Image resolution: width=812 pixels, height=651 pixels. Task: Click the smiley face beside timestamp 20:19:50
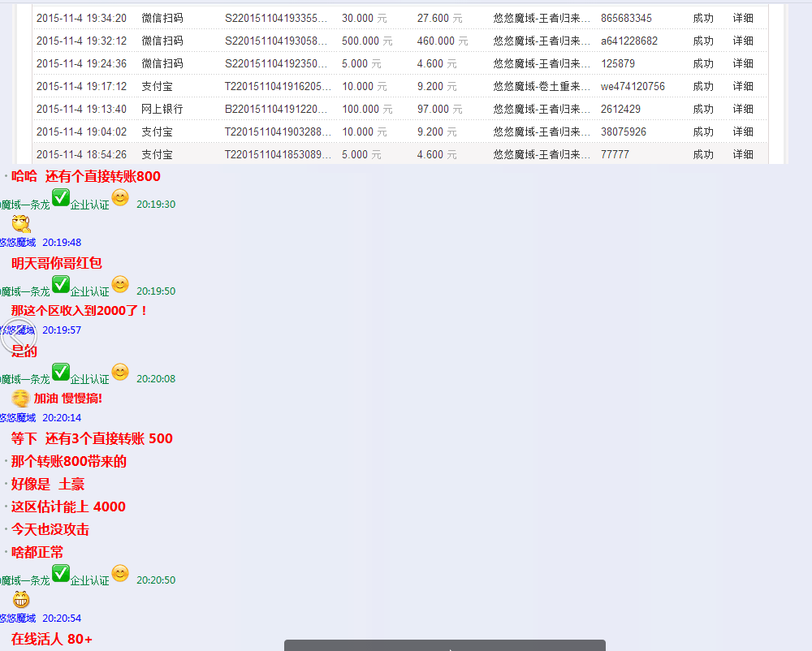tap(120, 284)
